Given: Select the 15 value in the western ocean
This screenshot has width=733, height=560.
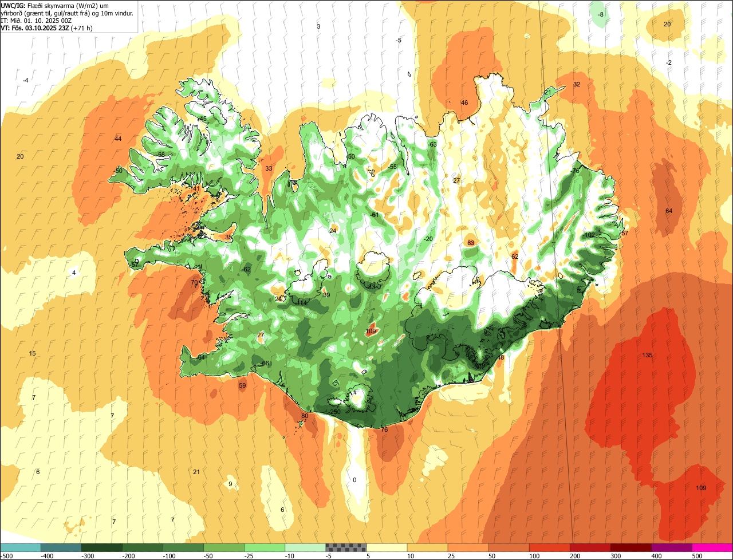Looking at the screenshot, I should (32, 353).
